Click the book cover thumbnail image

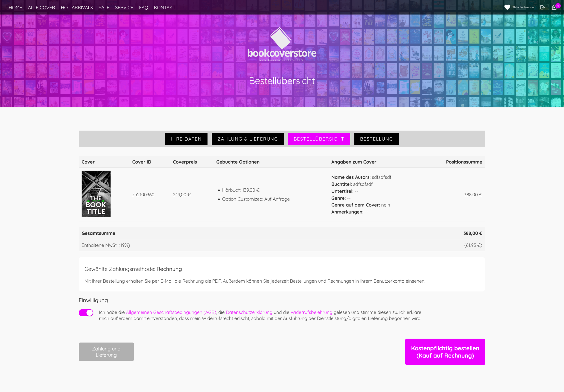96,194
